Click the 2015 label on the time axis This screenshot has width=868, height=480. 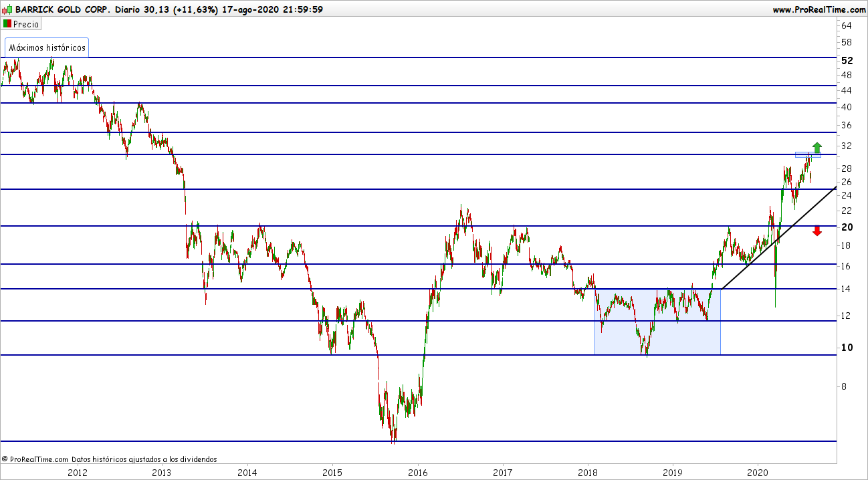(x=332, y=473)
